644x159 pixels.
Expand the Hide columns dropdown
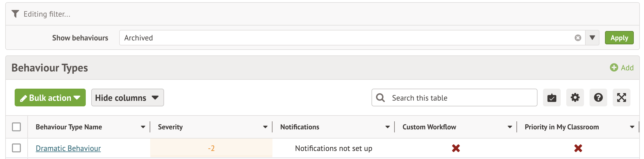coord(127,98)
